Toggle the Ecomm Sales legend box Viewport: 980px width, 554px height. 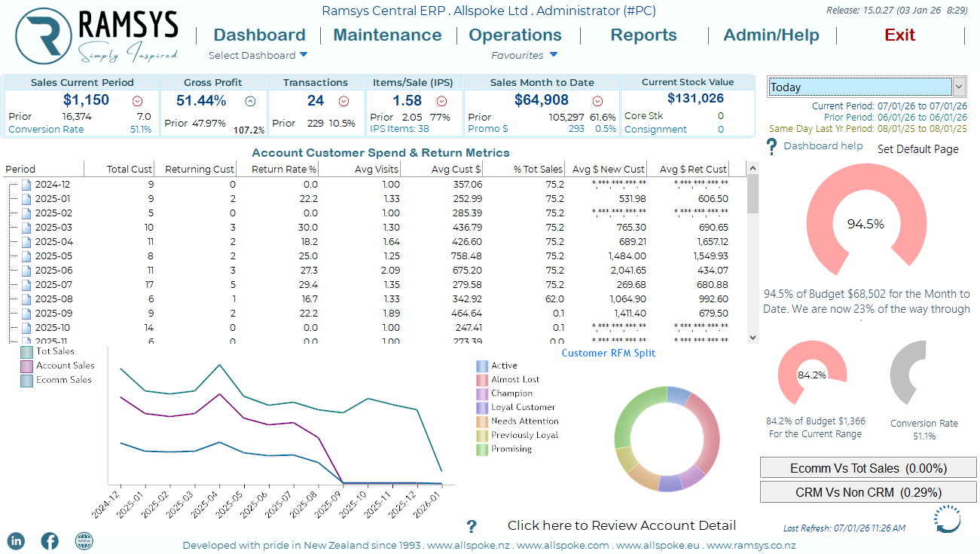(x=27, y=380)
